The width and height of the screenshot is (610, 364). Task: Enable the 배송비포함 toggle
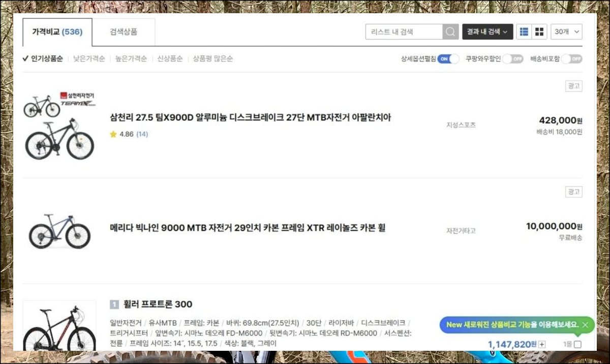pyautogui.click(x=572, y=59)
